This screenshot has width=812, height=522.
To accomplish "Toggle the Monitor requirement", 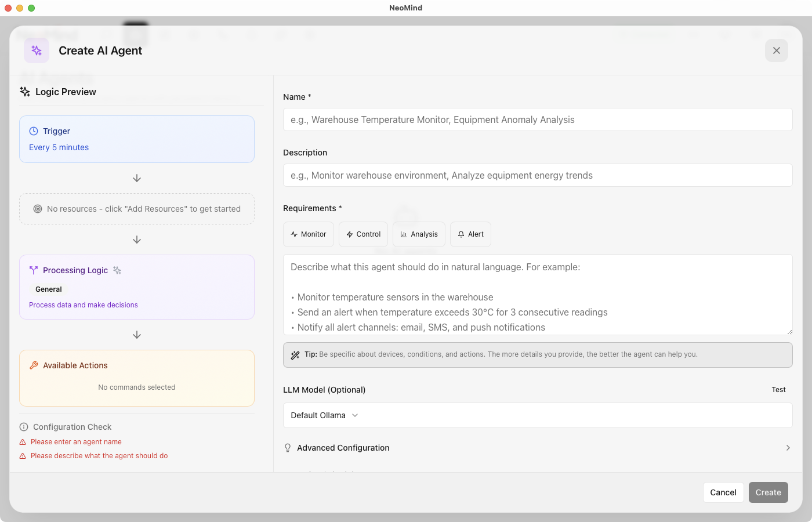I will (309, 234).
